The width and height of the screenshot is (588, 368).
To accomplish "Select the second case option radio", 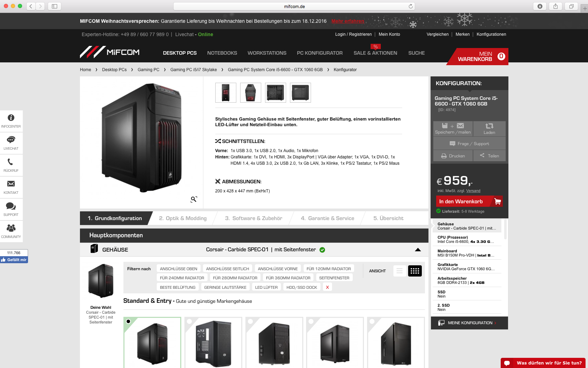I will point(189,321).
